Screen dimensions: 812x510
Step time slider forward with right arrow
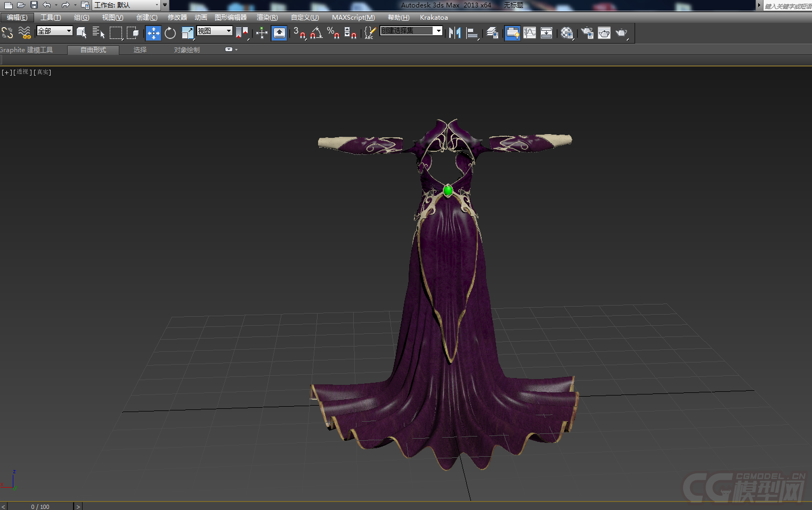78,506
